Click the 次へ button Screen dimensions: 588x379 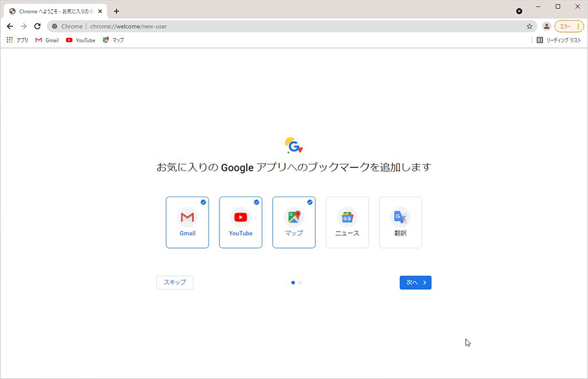(415, 283)
